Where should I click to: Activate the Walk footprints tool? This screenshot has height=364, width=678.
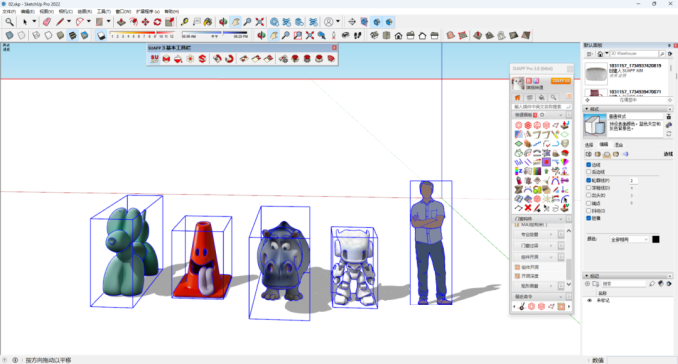pos(358,35)
